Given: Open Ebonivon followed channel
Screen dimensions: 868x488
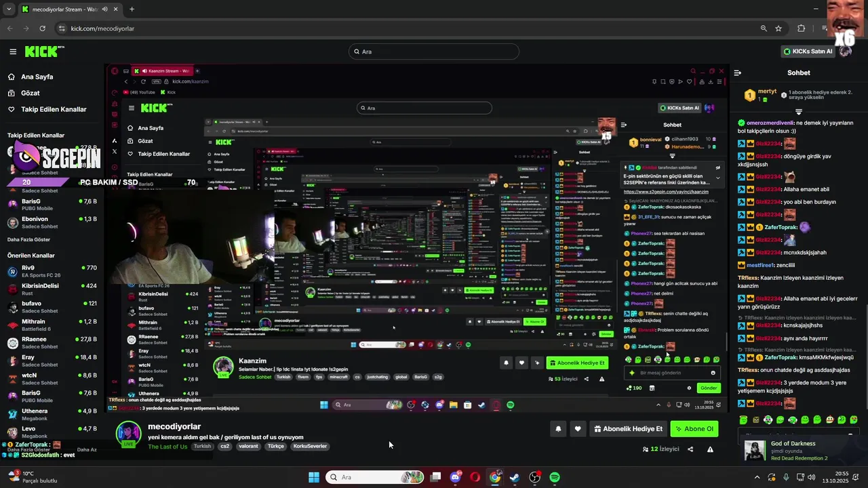Looking at the screenshot, I should coord(52,222).
